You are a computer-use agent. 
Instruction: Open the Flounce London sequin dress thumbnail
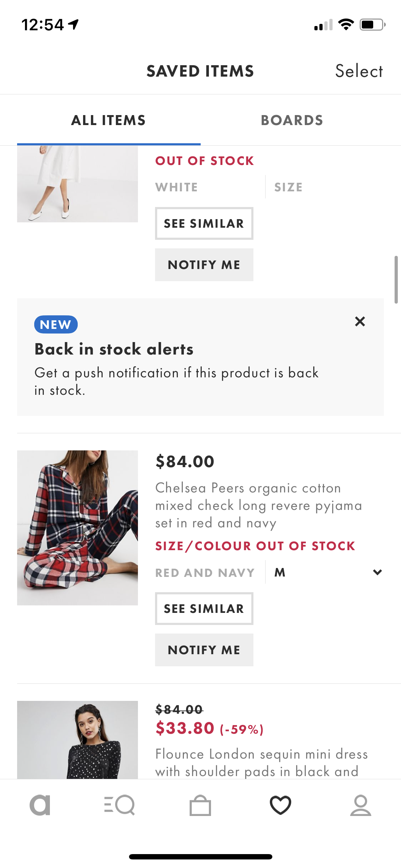[x=77, y=740]
